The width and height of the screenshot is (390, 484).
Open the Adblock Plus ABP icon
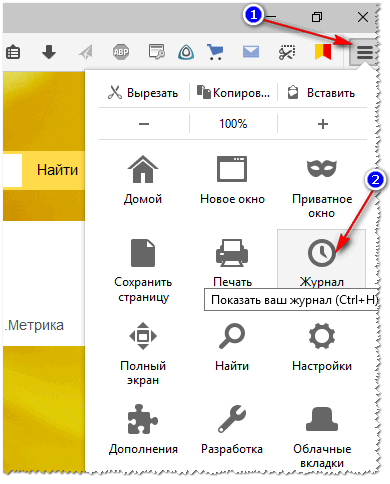121,52
